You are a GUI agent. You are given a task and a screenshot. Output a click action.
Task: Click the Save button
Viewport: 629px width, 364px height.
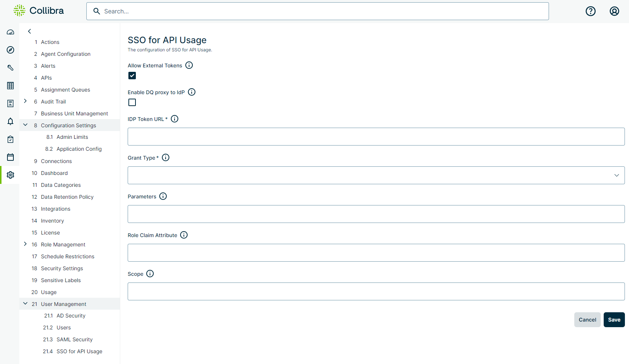point(614,320)
